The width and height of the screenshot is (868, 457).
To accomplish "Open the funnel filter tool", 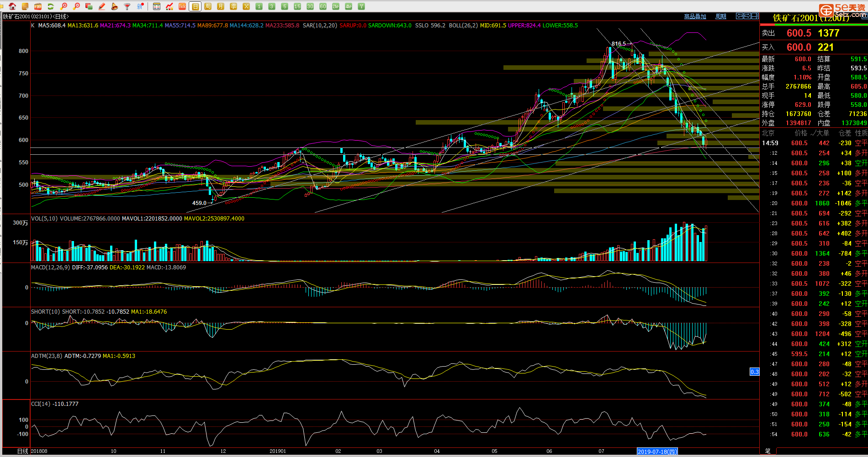I will point(127,6).
